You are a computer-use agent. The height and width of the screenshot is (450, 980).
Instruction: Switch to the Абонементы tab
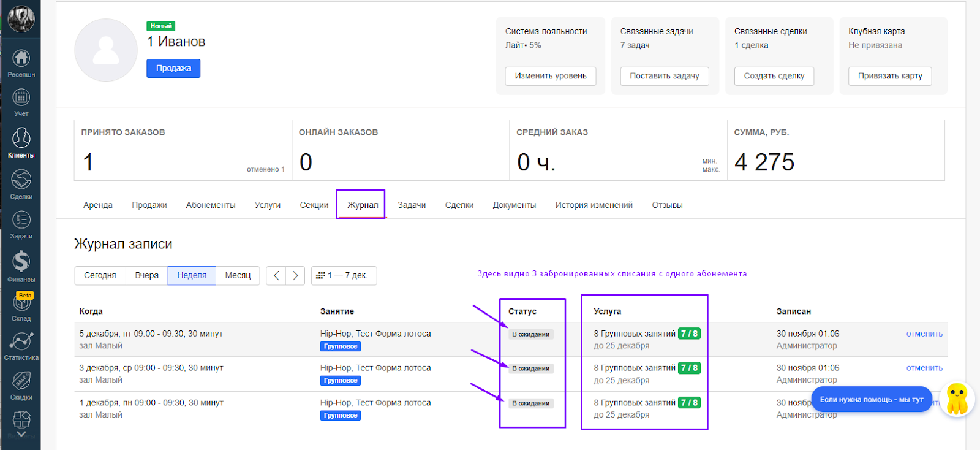(211, 205)
